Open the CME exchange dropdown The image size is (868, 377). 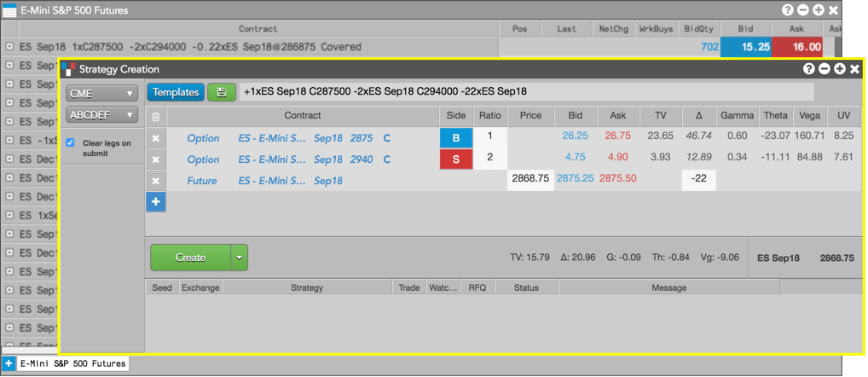[x=101, y=94]
